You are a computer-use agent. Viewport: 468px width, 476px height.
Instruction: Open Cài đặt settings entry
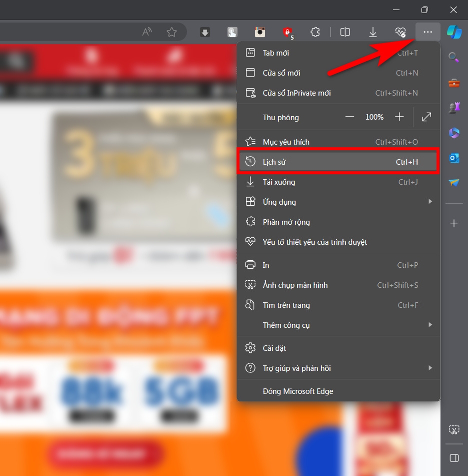click(337, 348)
